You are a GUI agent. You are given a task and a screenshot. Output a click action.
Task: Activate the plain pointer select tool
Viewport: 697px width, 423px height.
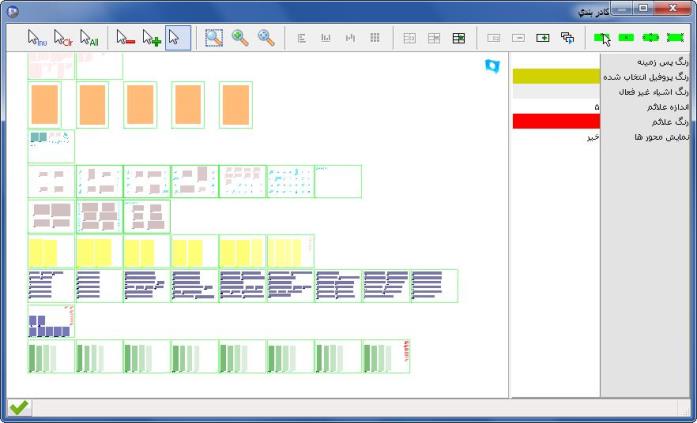[177, 38]
